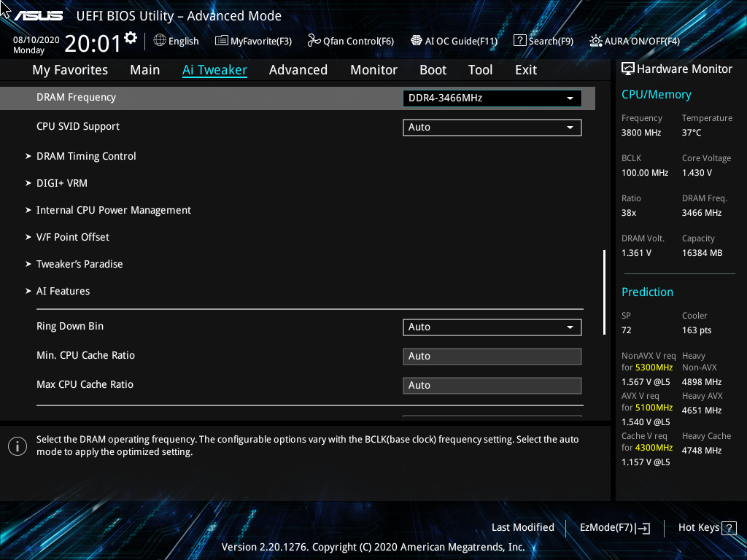Open the Qfan Control fan icon
The image size is (747, 560).
pyautogui.click(x=314, y=41)
